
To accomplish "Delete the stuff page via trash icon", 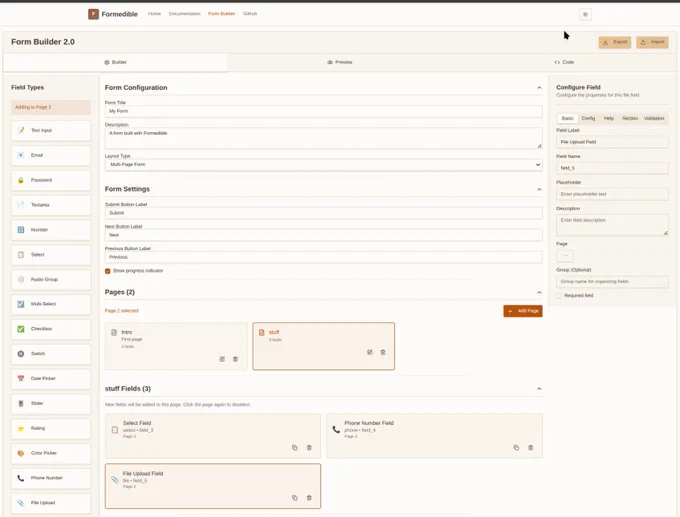I will tap(383, 352).
